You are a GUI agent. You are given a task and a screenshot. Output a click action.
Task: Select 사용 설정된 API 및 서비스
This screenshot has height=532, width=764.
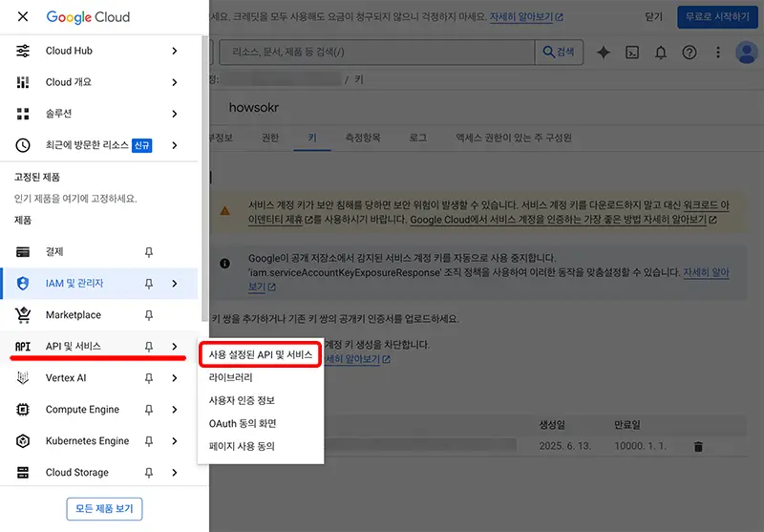(261, 354)
